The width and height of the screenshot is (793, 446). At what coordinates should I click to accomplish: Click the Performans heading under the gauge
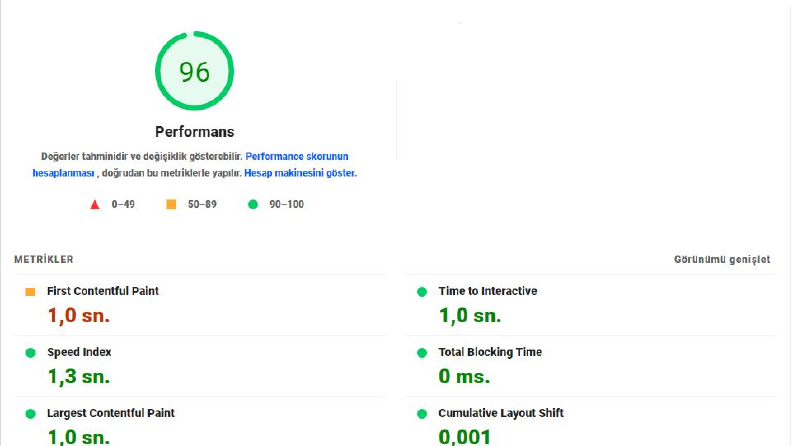pyautogui.click(x=195, y=132)
